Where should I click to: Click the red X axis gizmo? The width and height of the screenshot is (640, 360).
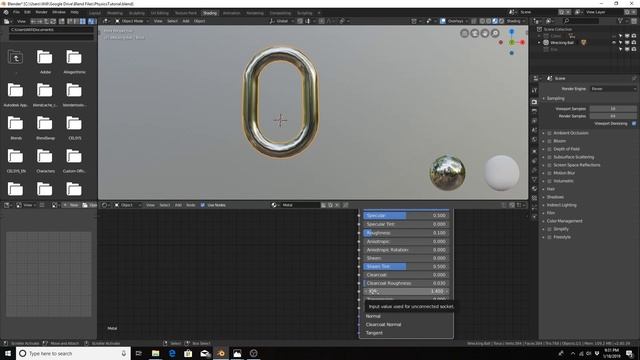(x=522, y=42)
